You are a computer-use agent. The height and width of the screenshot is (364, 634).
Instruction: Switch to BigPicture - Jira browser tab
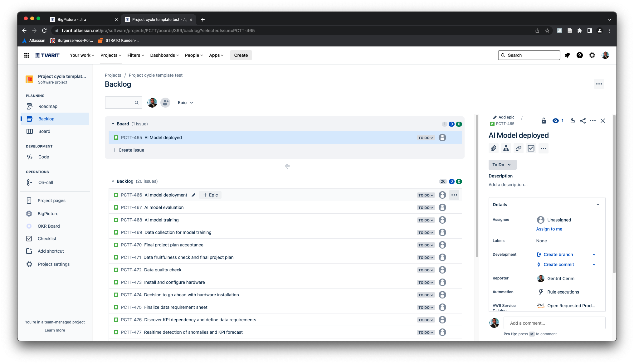point(84,19)
